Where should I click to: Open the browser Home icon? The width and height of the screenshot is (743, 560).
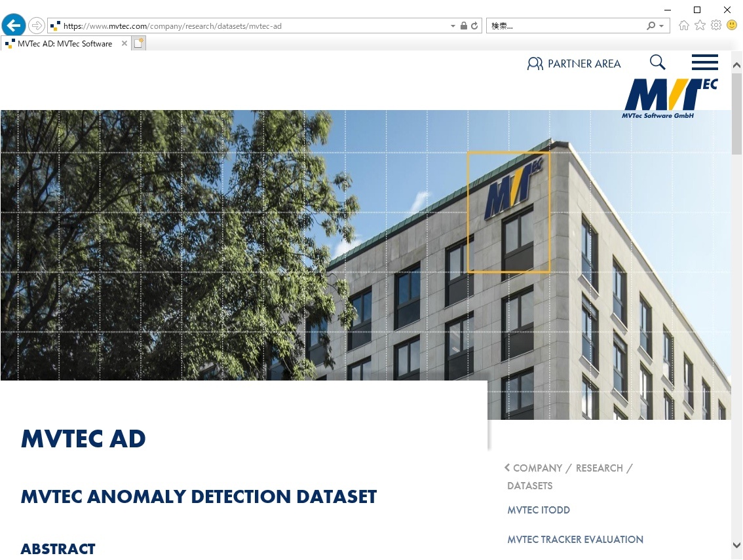[684, 26]
